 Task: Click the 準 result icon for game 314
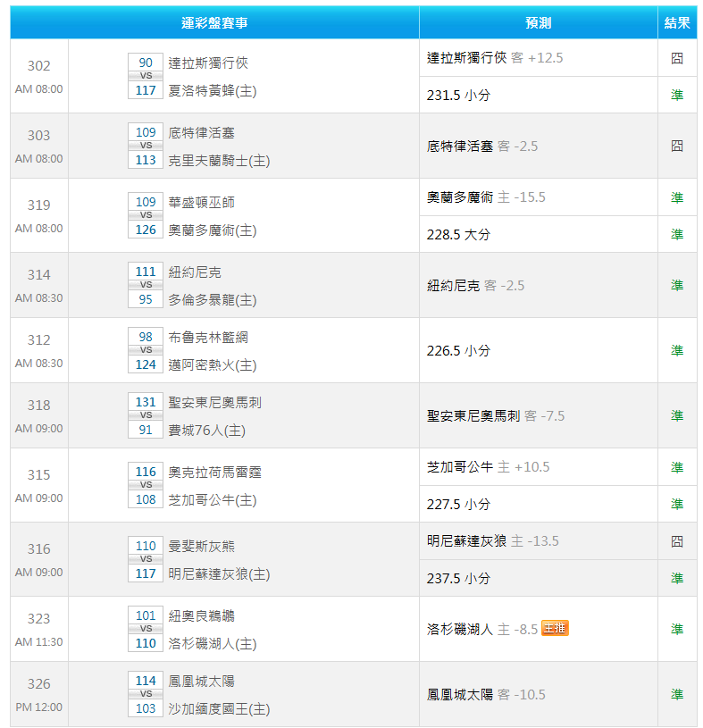click(677, 285)
